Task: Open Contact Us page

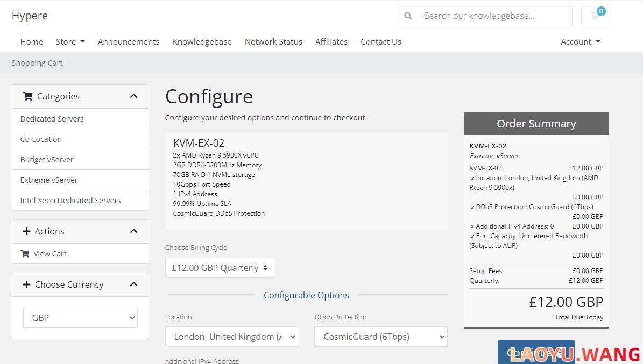Action: tap(381, 42)
